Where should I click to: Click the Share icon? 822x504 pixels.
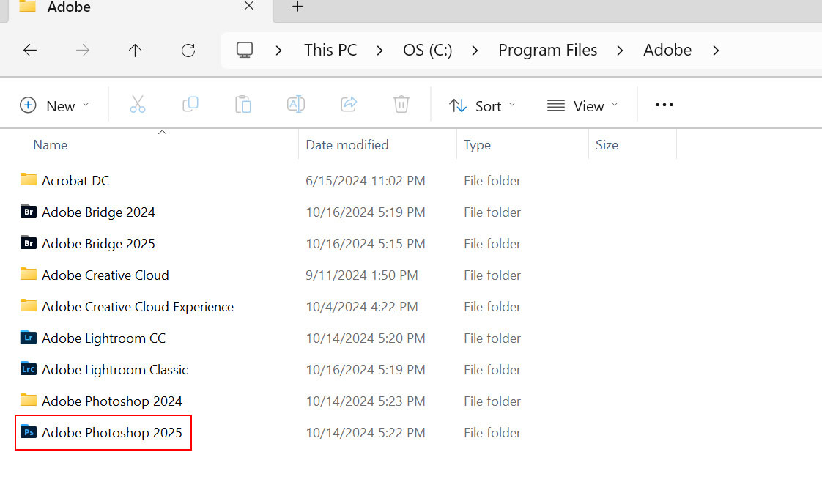pos(348,104)
